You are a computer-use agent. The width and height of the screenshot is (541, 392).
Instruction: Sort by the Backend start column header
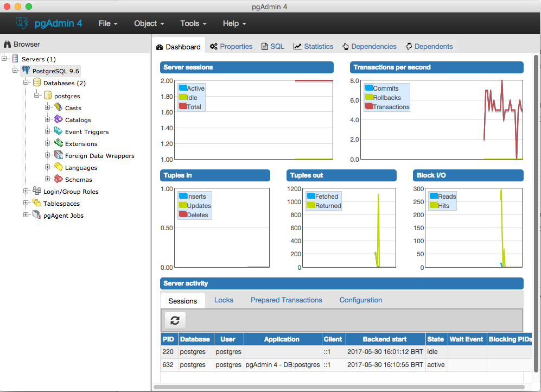pos(385,339)
